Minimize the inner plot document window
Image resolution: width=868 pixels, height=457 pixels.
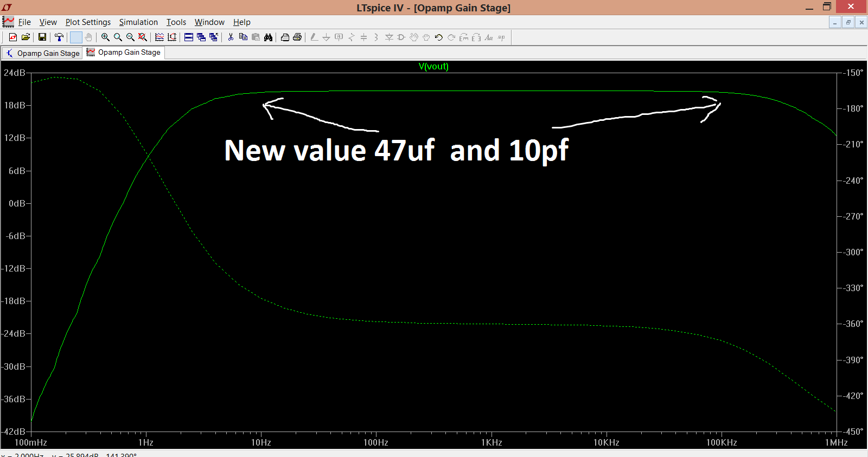(x=835, y=22)
